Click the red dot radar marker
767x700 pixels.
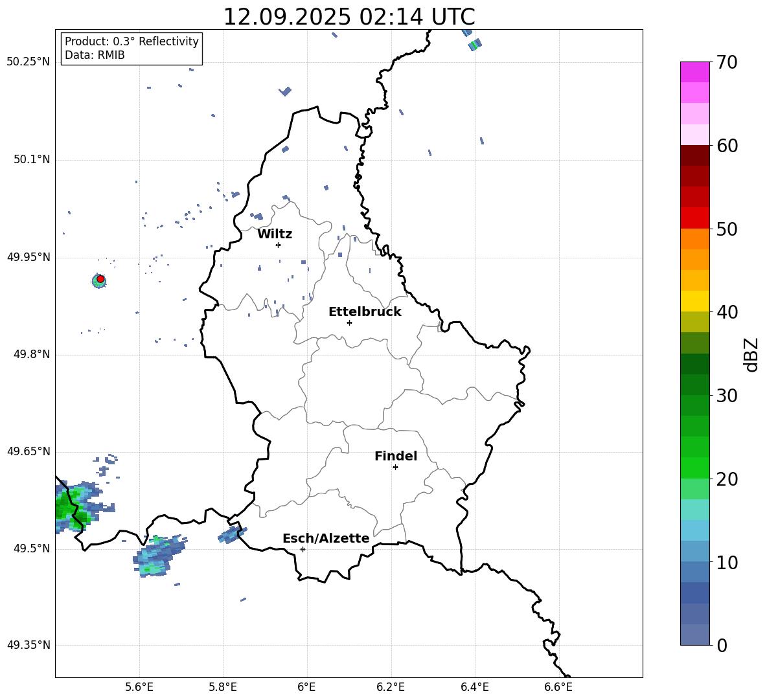(x=100, y=279)
